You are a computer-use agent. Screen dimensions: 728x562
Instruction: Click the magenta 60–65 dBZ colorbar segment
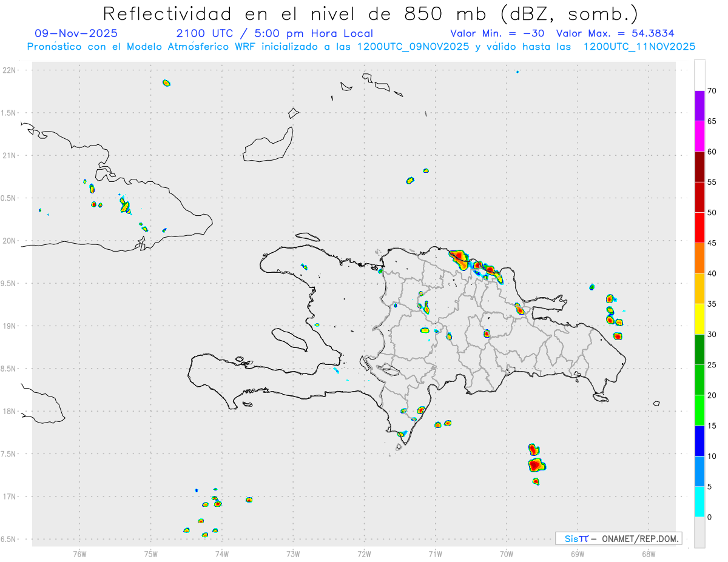click(699, 136)
